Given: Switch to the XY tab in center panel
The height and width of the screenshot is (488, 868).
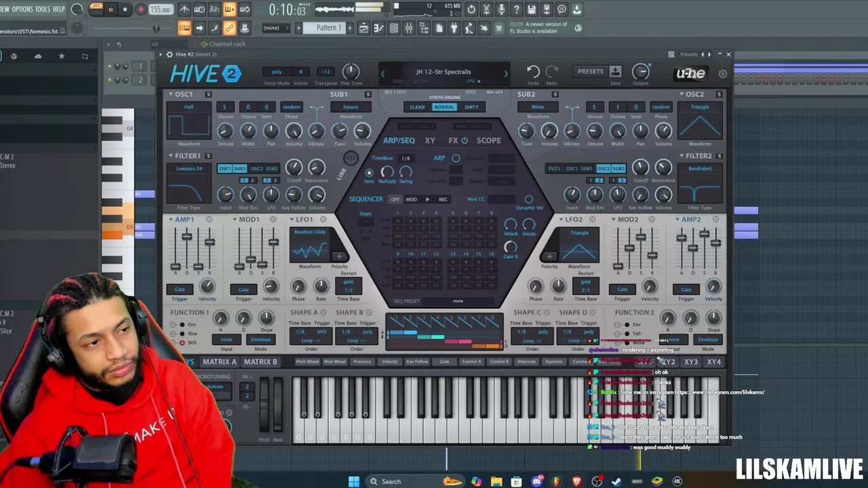Looking at the screenshot, I should (x=430, y=140).
